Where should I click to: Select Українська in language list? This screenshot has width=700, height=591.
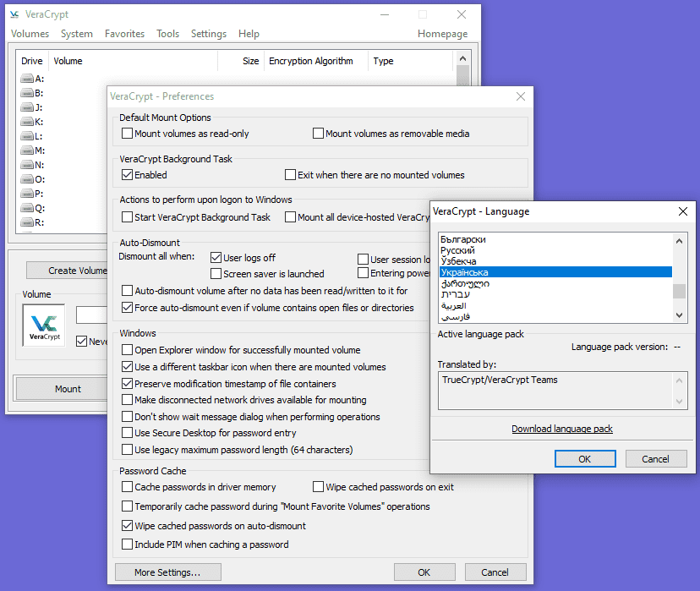click(555, 272)
